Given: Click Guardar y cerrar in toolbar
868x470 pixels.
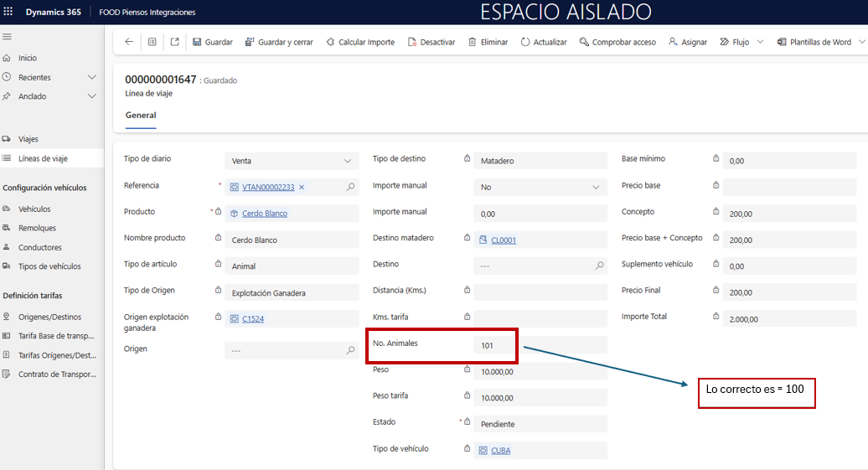Looking at the screenshot, I should pyautogui.click(x=279, y=42).
